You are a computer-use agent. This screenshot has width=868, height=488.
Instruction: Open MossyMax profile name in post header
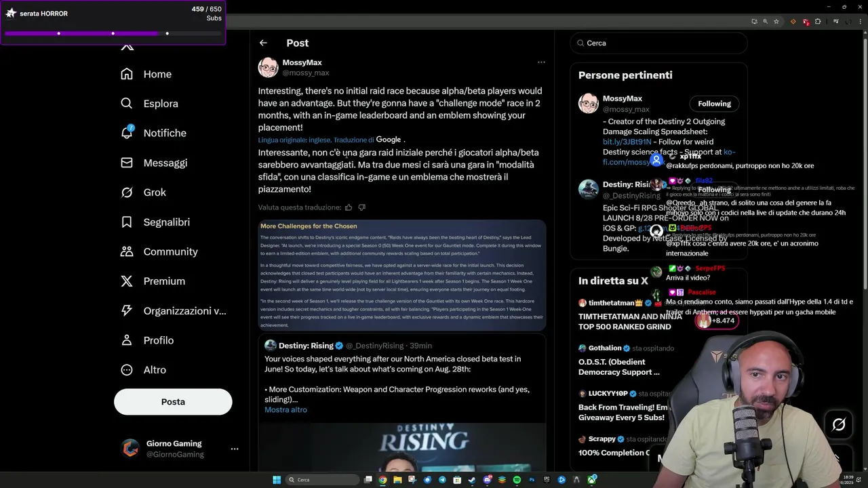[x=302, y=62]
